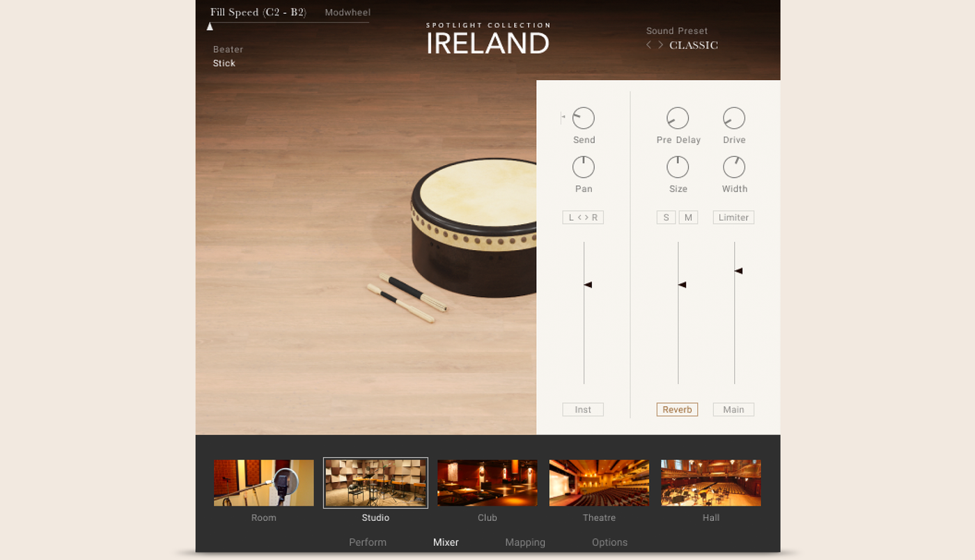
Task: Select the next sound preset arrow
Action: (660, 45)
